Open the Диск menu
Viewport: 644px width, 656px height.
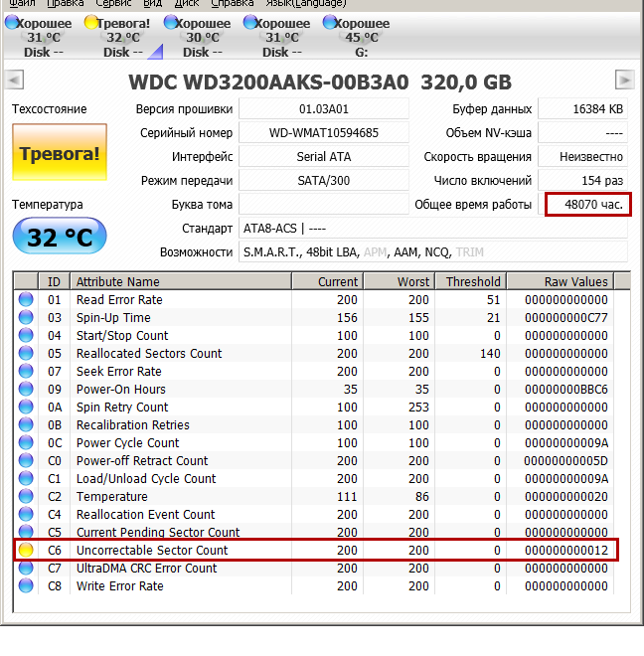187,3
